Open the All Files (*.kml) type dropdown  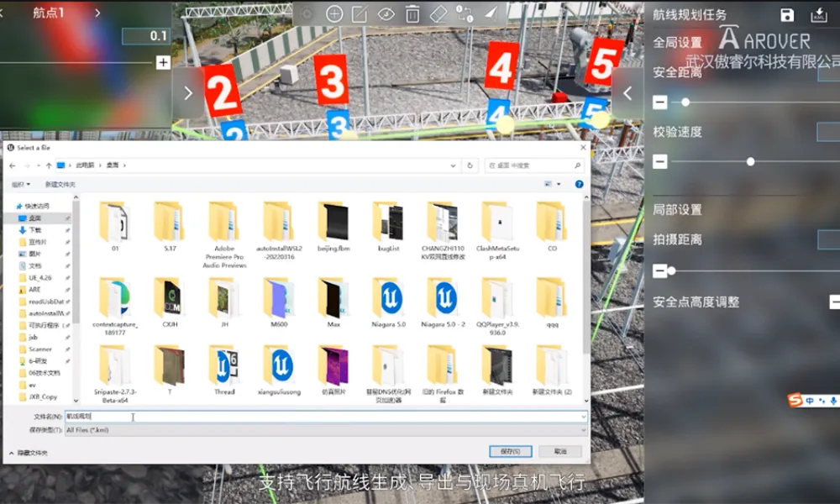click(326, 430)
